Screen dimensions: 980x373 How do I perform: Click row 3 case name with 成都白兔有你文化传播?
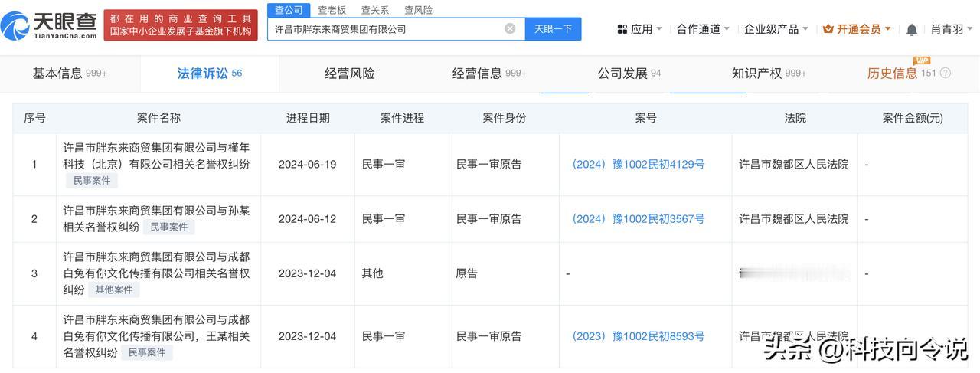(x=156, y=273)
